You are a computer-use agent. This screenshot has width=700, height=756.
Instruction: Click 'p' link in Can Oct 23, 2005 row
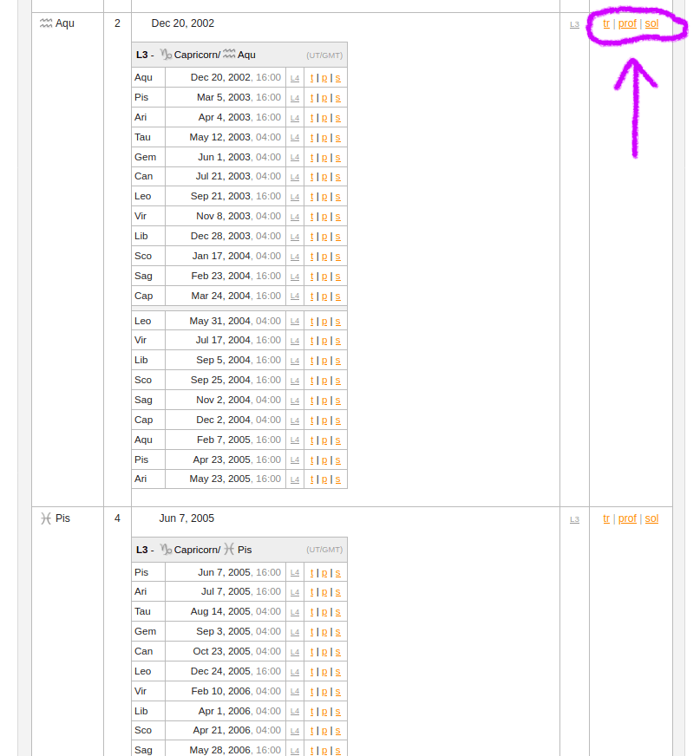[324, 652]
